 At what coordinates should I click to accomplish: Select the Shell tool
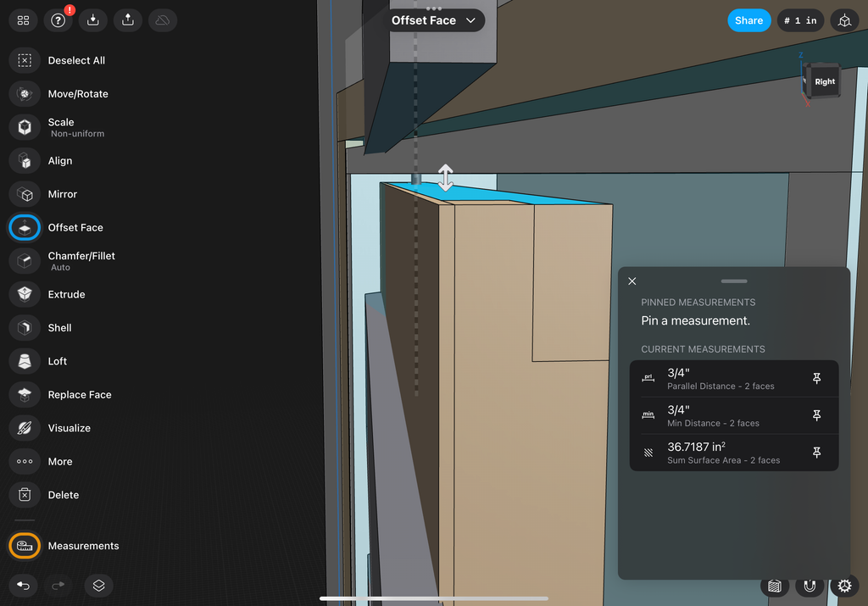coord(25,328)
